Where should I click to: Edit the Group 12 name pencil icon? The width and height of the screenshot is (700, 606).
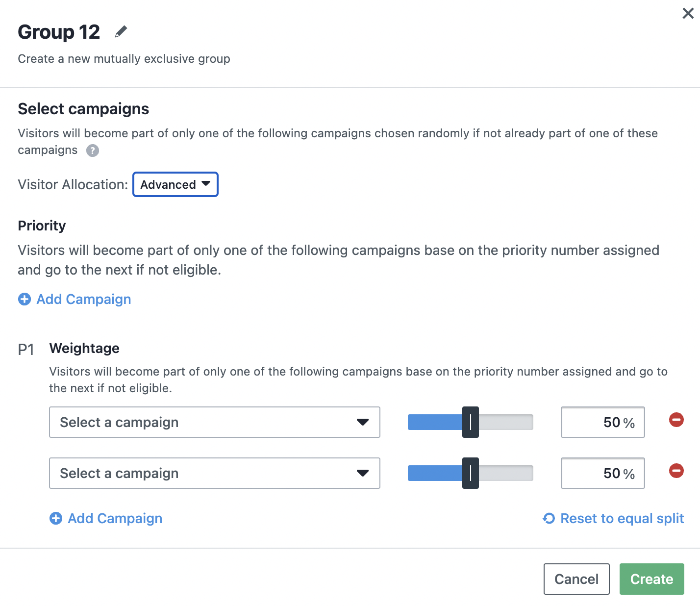point(121,32)
